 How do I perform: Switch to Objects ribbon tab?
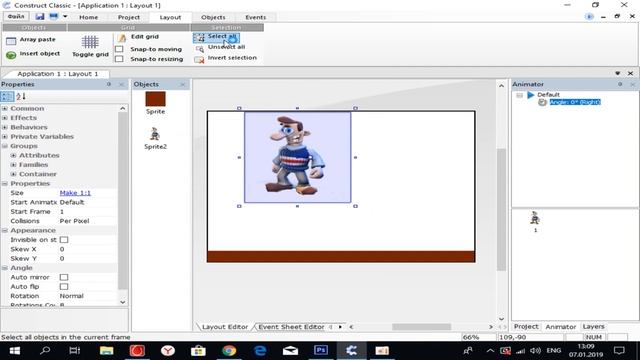click(213, 17)
